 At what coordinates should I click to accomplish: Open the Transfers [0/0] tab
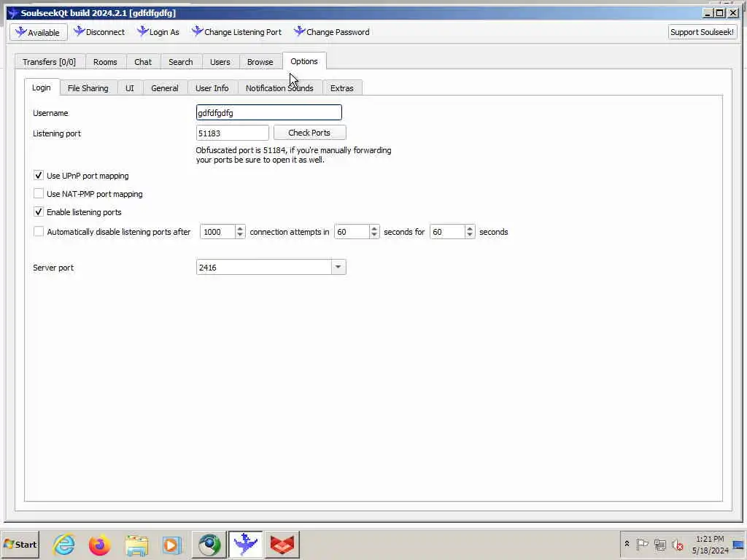[50, 62]
